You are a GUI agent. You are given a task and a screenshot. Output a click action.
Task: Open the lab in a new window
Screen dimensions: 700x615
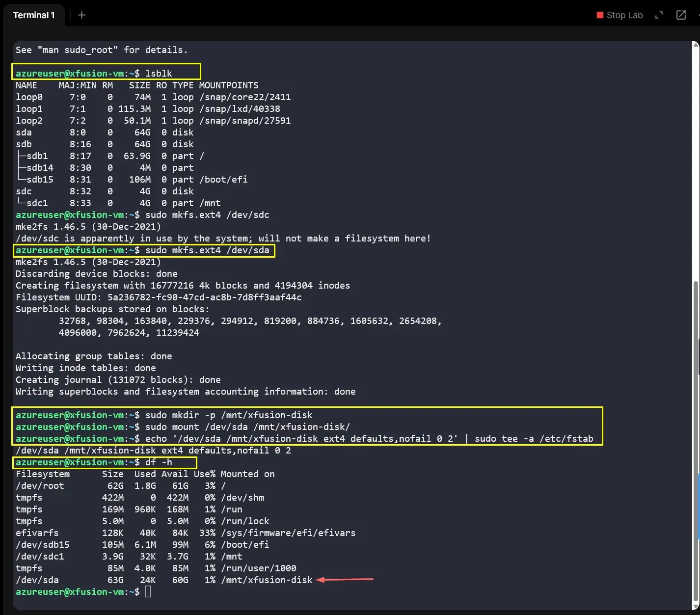[x=681, y=15]
